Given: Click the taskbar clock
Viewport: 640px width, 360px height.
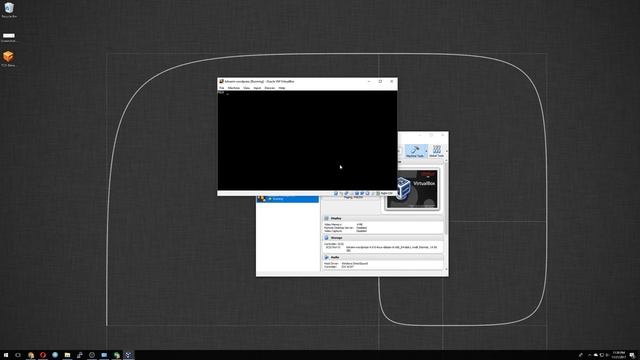Looking at the screenshot, I should click(619, 355).
